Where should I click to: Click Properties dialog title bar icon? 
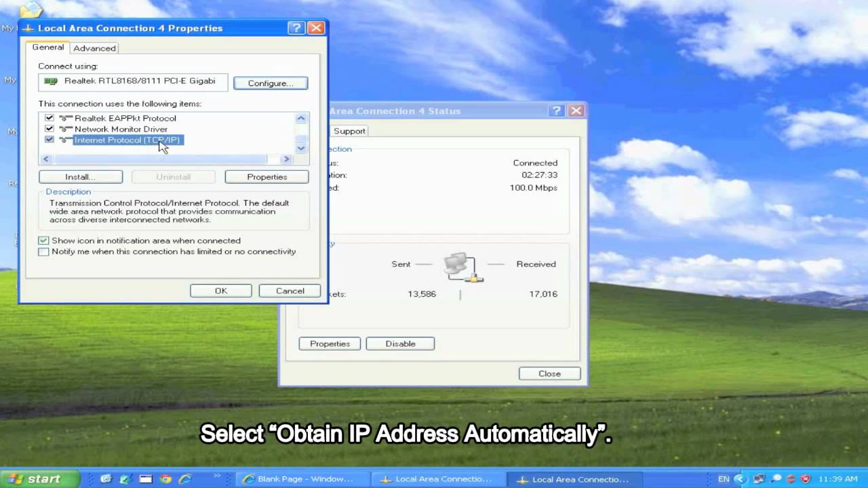28,28
